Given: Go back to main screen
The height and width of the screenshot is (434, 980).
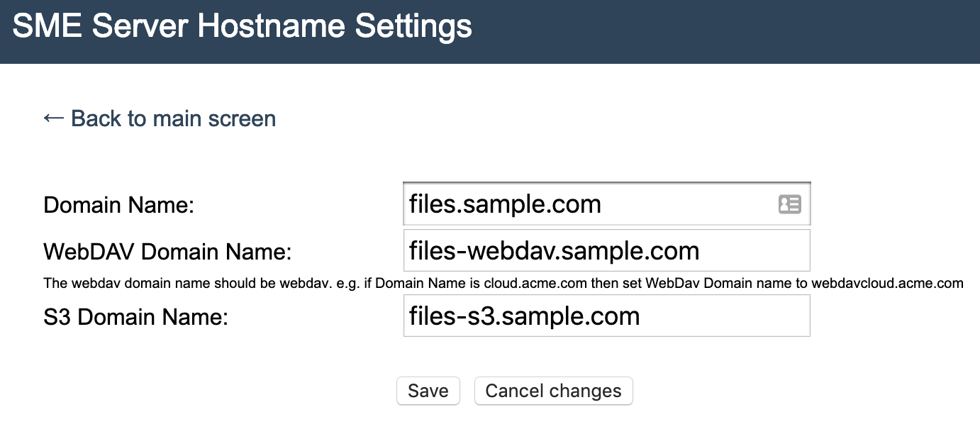Looking at the screenshot, I should click(x=172, y=118).
